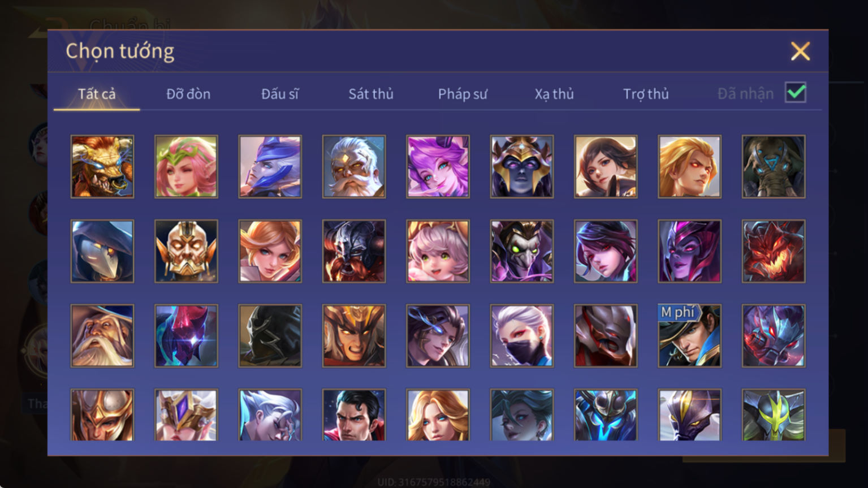This screenshot has width=868, height=488.
Task: Close the Chọn tướng dialog
Action: pyautogui.click(x=800, y=51)
